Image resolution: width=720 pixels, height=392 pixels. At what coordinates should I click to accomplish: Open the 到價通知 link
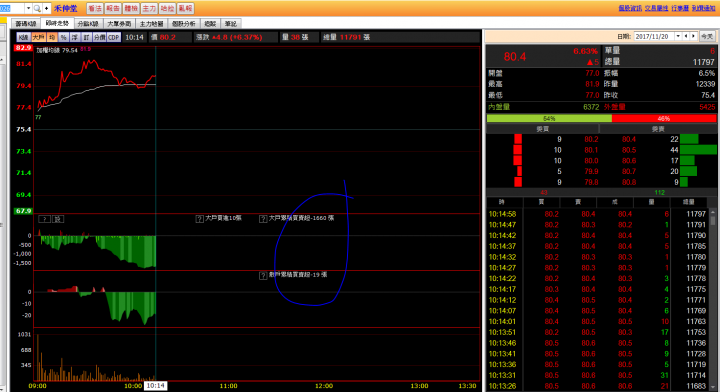pos(703,8)
